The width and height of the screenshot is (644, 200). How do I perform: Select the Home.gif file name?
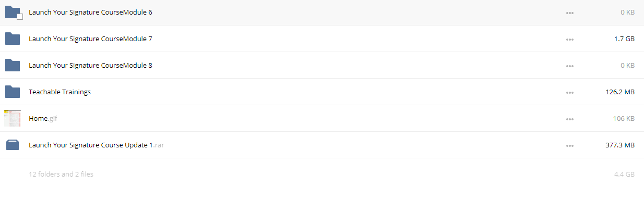43,118
